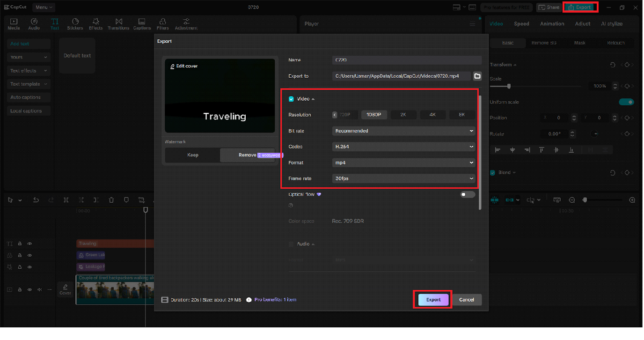Toggle the Optical flow switch
Viewport: 644px width, 340px height.
[467, 194]
